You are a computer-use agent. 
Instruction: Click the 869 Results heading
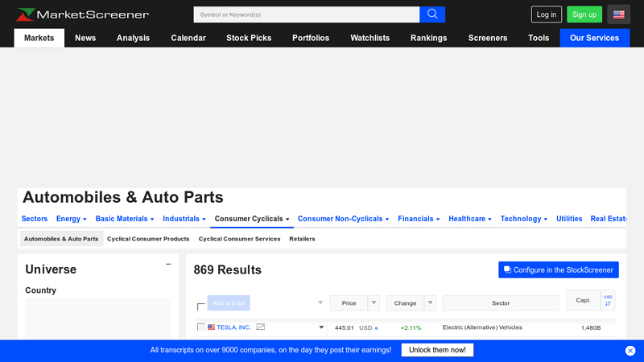click(228, 269)
